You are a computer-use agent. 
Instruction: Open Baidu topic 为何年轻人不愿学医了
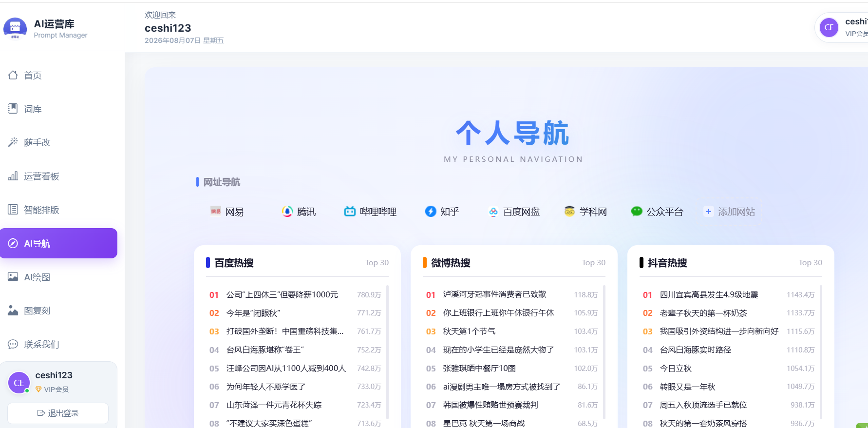point(266,387)
